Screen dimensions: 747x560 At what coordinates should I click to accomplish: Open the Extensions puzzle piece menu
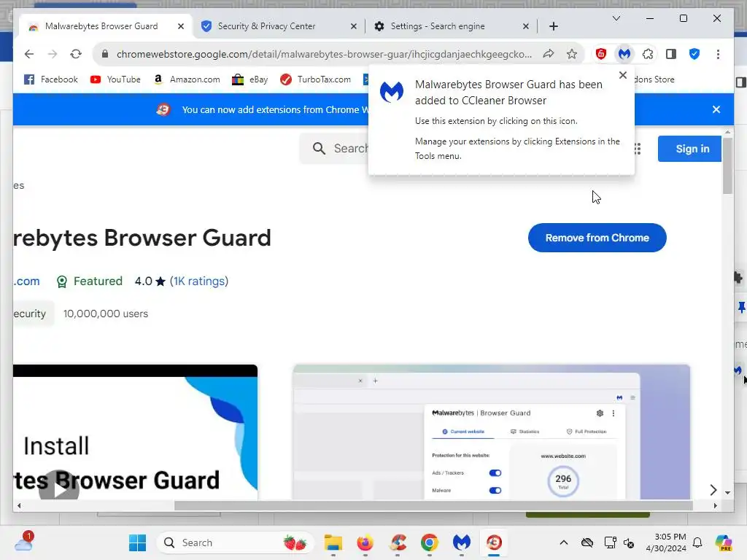pyautogui.click(x=648, y=54)
